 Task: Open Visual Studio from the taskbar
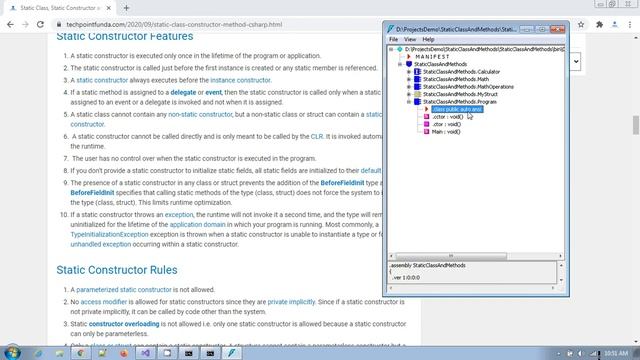click(x=145, y=353)
